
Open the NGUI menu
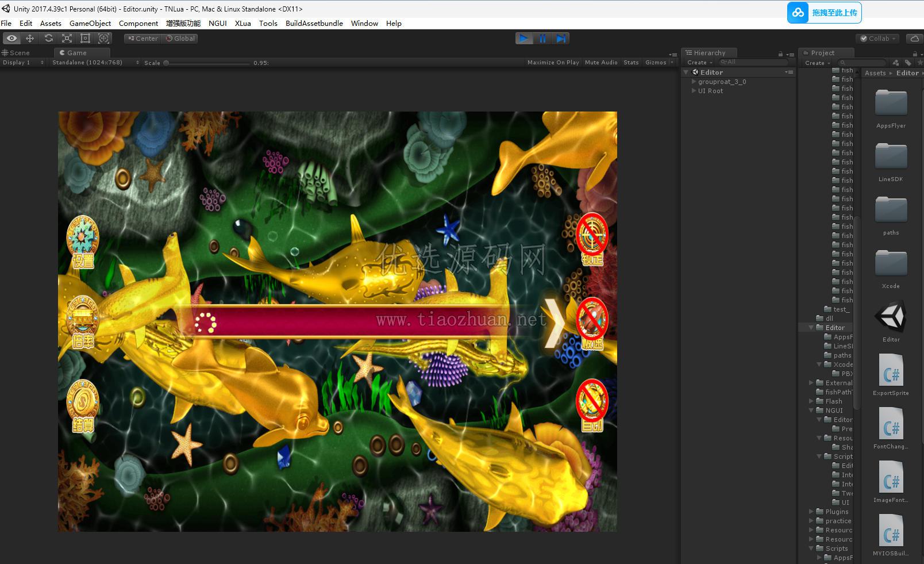tap(218, 24)
